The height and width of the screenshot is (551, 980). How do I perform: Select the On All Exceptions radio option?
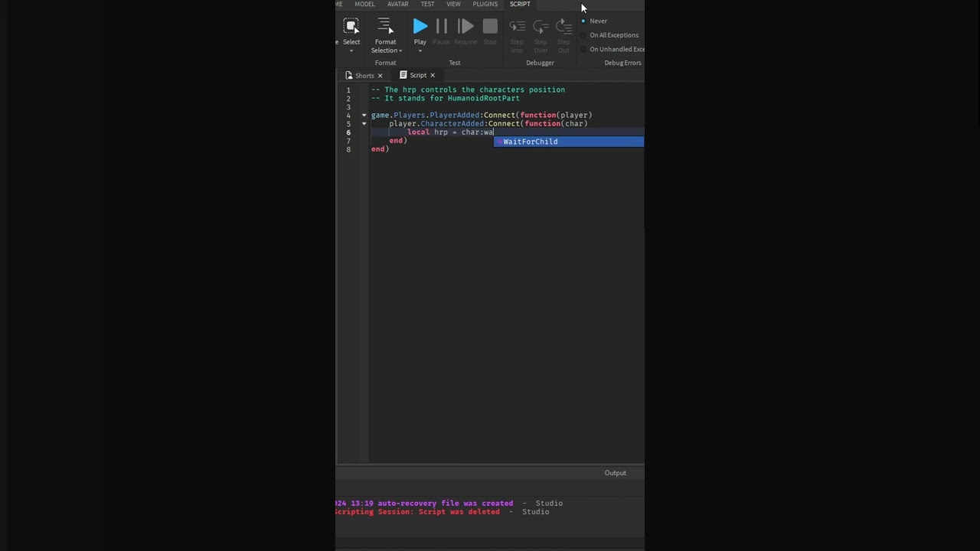click(583, 35)
